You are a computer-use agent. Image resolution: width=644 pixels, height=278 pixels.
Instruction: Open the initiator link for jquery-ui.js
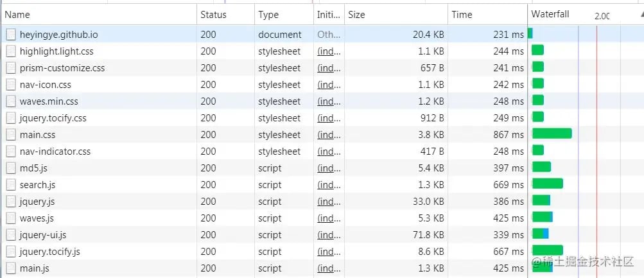(x=329, y=235)
